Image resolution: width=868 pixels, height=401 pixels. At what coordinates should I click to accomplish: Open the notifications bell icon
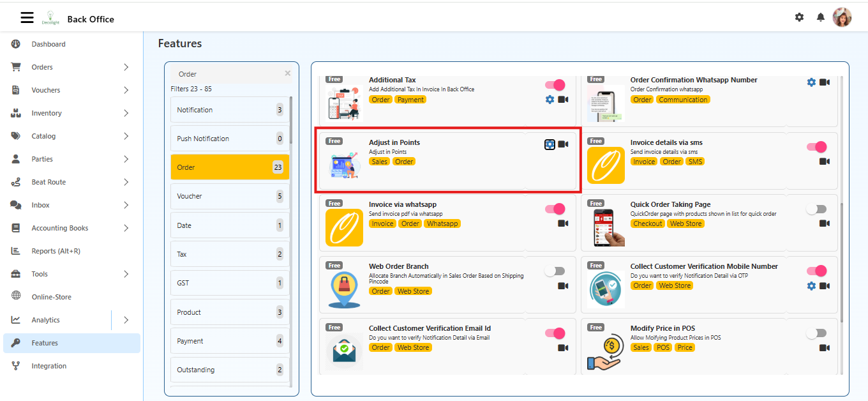click(821, 17)
